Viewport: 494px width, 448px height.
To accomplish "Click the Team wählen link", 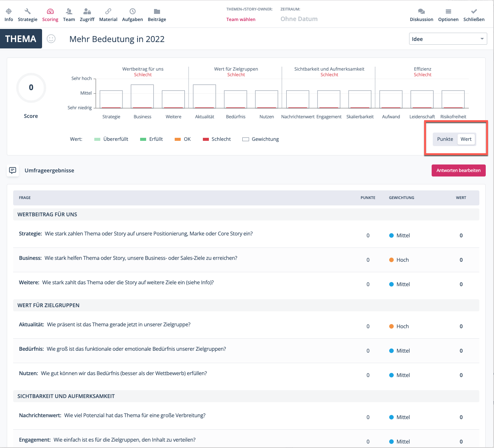I will pyautogui.click(x=241, y=20).
